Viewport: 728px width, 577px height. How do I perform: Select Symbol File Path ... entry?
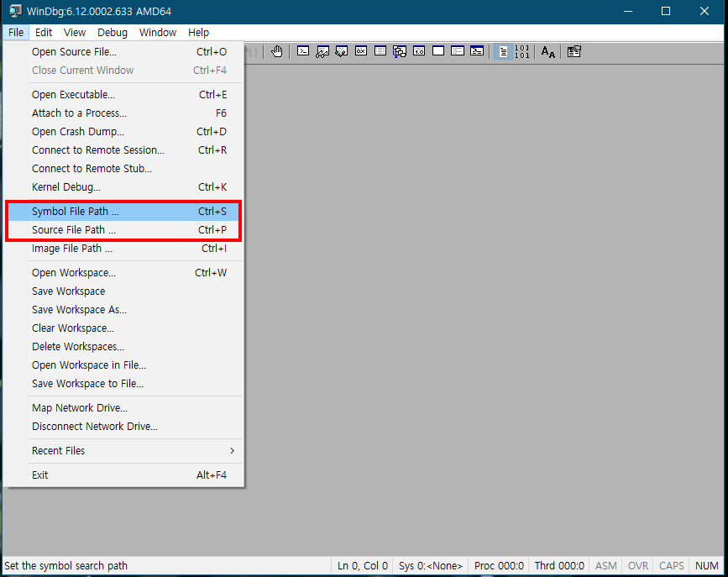[123, 212]
